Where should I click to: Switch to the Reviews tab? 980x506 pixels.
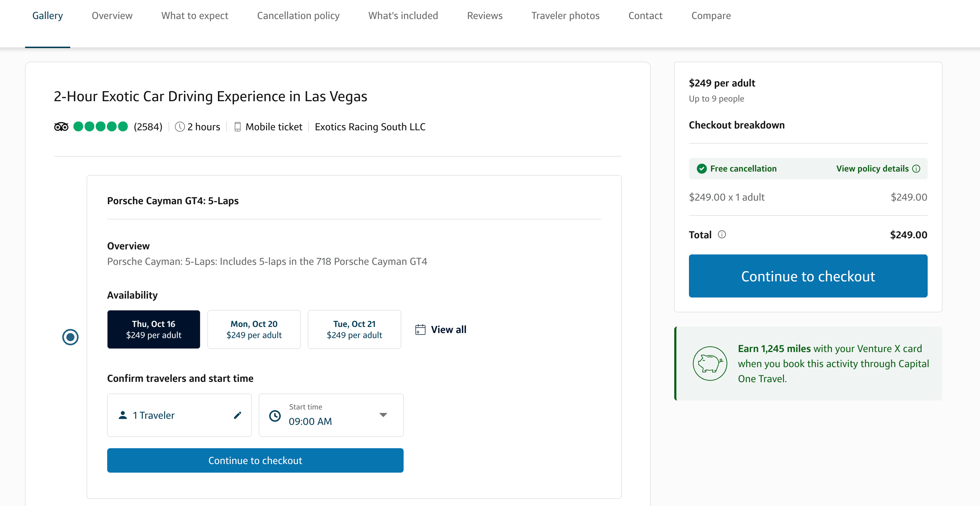coord(485,15)
